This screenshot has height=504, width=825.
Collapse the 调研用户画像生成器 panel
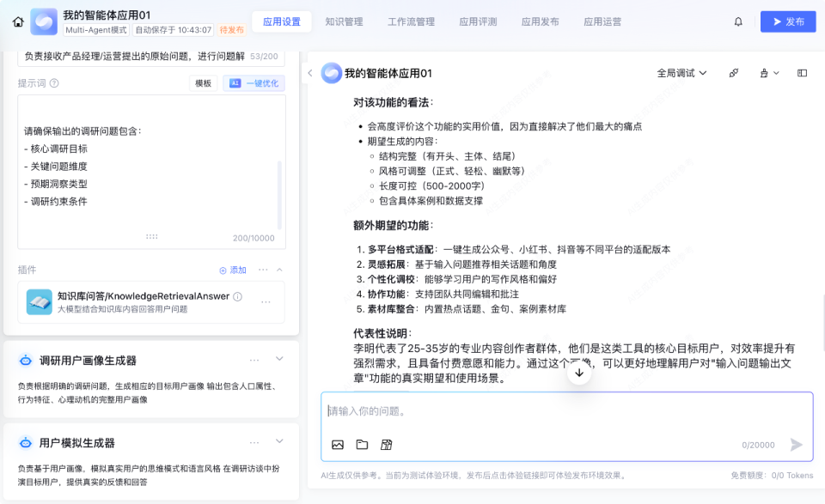click(x=278, y=361)
